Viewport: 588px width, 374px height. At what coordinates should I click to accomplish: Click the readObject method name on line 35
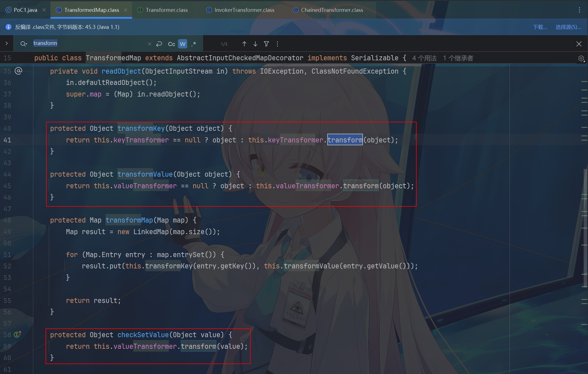point(121,71)
